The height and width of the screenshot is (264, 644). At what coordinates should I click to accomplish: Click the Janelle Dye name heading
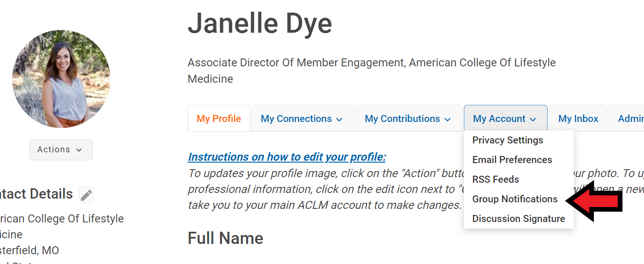(260, 23)
